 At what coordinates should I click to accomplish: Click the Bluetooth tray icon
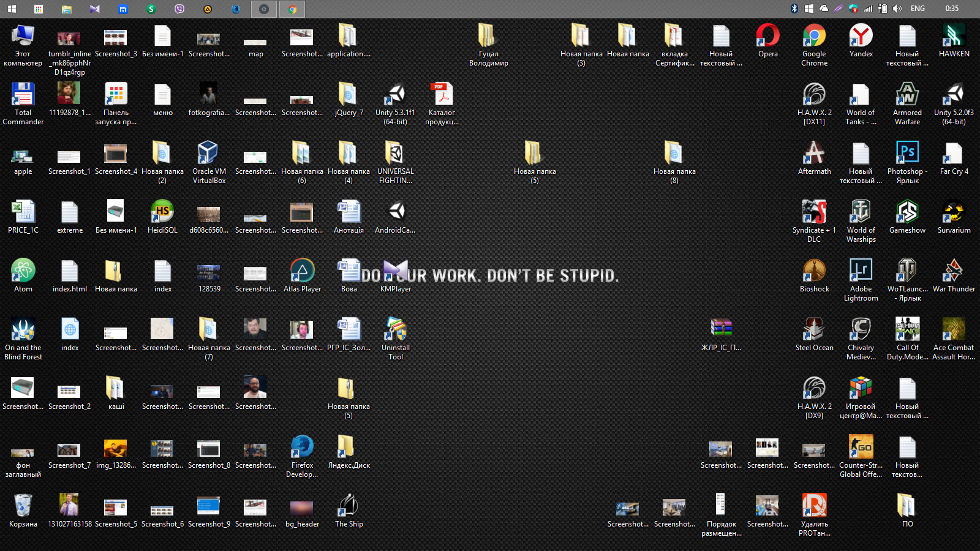tap(794, 9)
